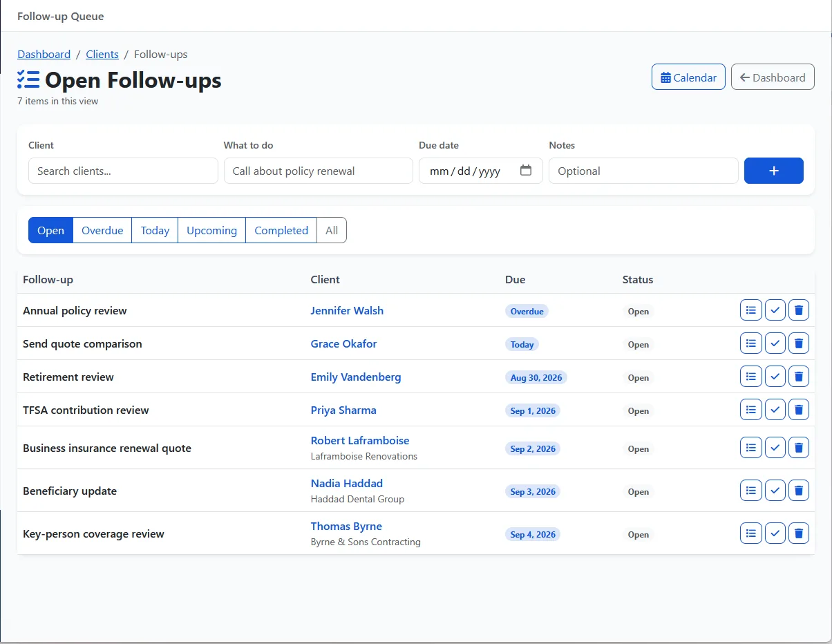This screenshot has width=832, height=644.
Task: Delete the Send quote comparison follow-up
Action: click(799, 343)
